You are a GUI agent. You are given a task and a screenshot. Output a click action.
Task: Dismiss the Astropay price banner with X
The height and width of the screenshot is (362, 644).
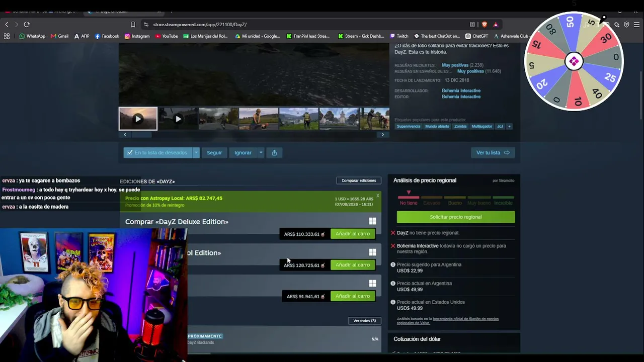click(378, 196)
